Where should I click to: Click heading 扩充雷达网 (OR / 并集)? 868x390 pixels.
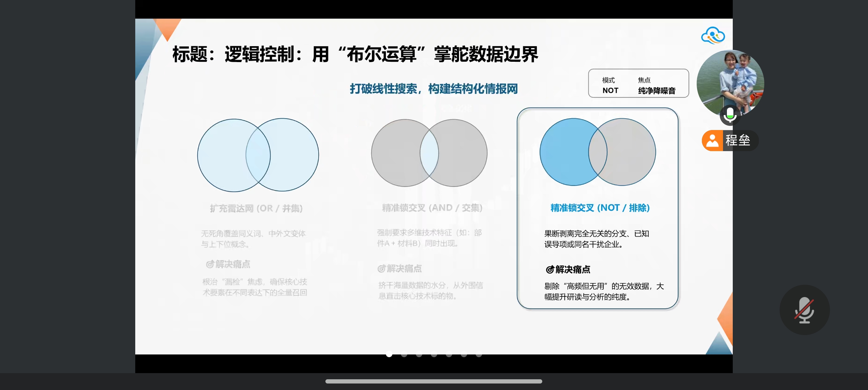[x=256, y=208]
